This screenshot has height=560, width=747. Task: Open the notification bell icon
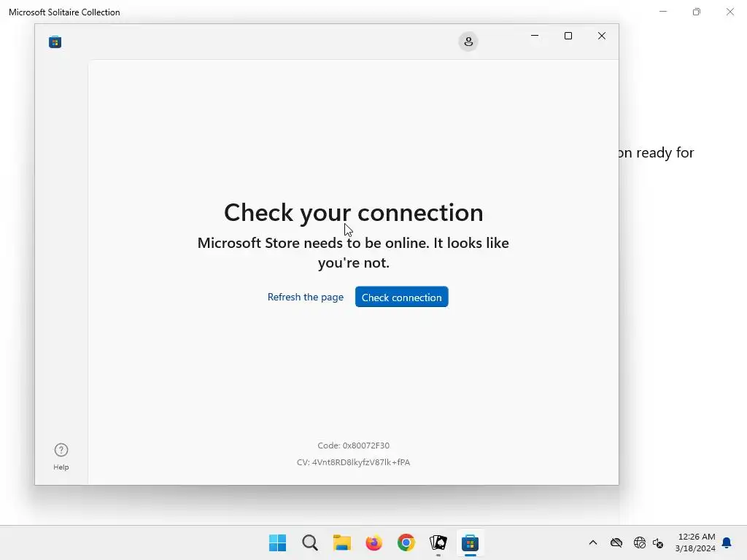tap(727, 542)
